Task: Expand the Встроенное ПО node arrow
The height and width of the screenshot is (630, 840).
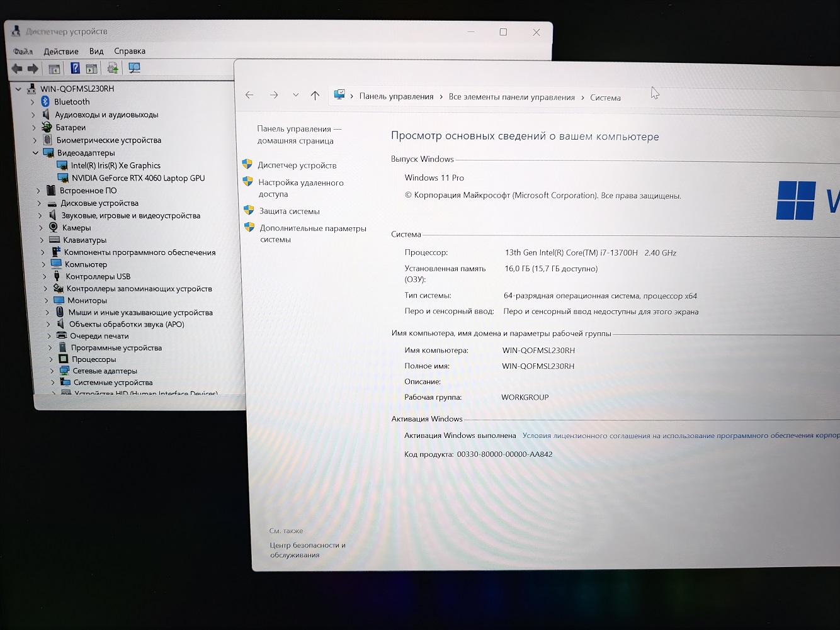Action: (x=38, y=190)
